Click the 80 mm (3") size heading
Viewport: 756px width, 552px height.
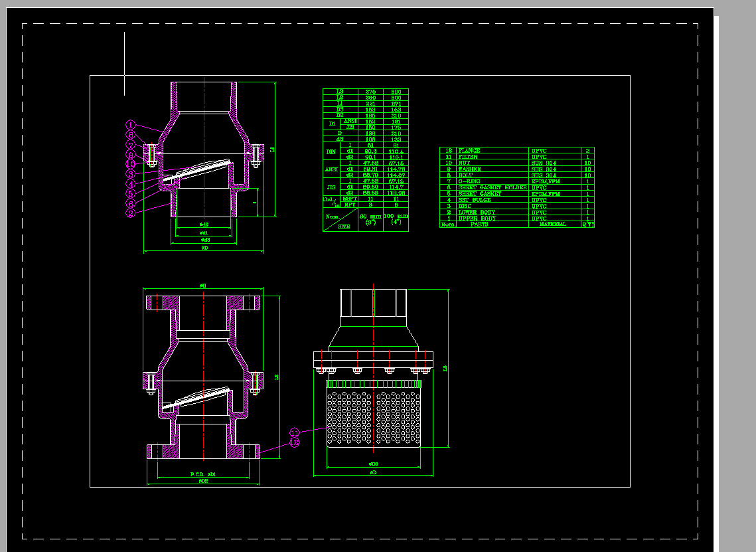pyautogui.click(x=370, y=220)
